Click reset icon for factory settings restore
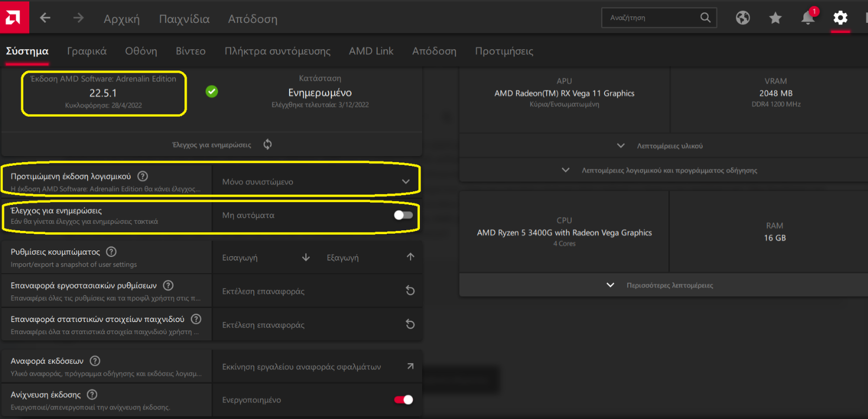Viewport: 868px width, 419px height. [x=410, y=291]
